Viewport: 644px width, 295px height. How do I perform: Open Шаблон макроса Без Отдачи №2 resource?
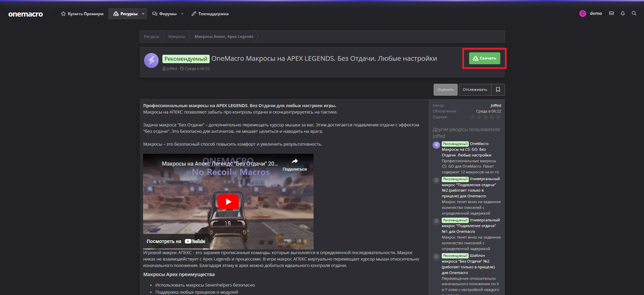tap(468, 264)
